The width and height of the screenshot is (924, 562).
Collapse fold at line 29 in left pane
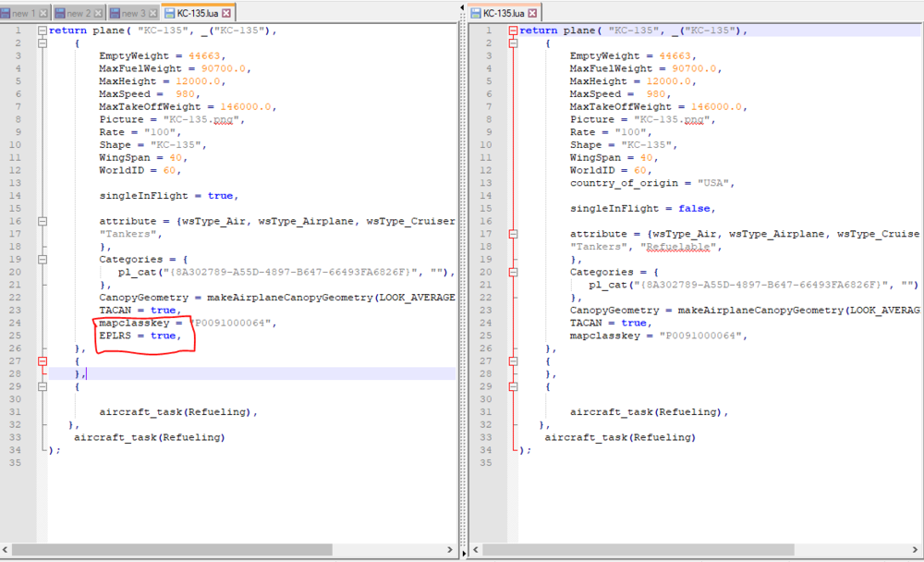(43, 387)
